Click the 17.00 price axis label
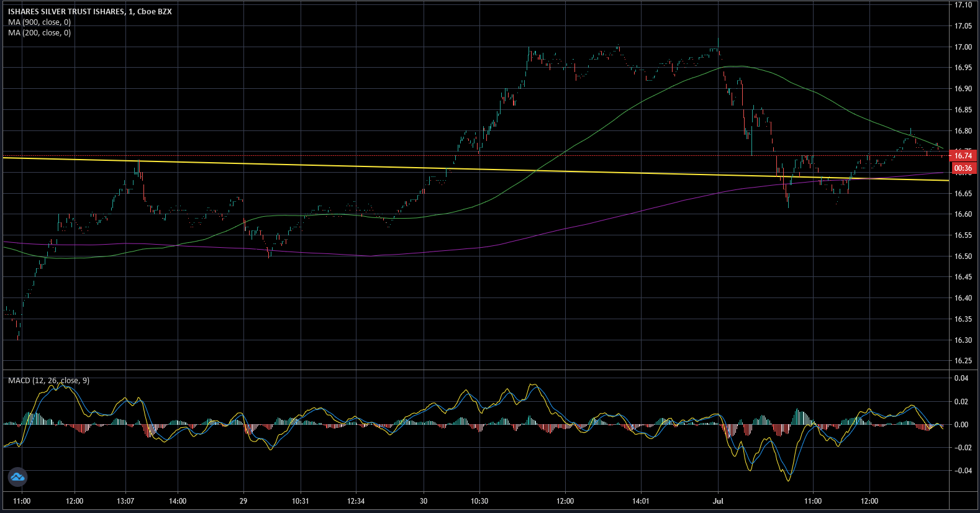Image resolution: width=980 pixels, height=513 pixels. click(963, 47)
